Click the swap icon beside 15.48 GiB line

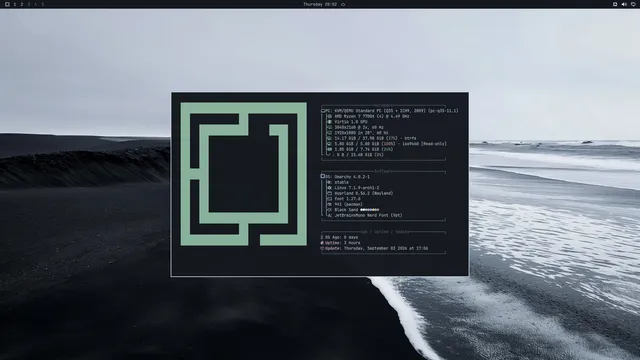coord(329,155)
